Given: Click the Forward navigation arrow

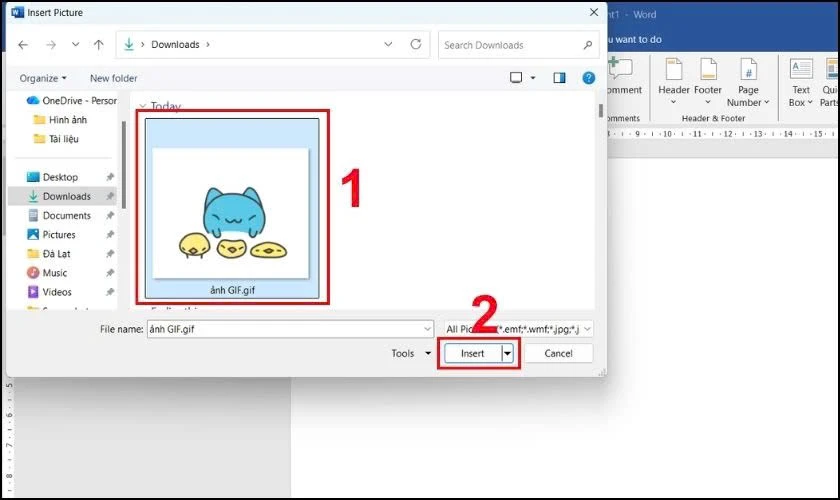Looking at the screenshot, I should click(x=51, y=45).
